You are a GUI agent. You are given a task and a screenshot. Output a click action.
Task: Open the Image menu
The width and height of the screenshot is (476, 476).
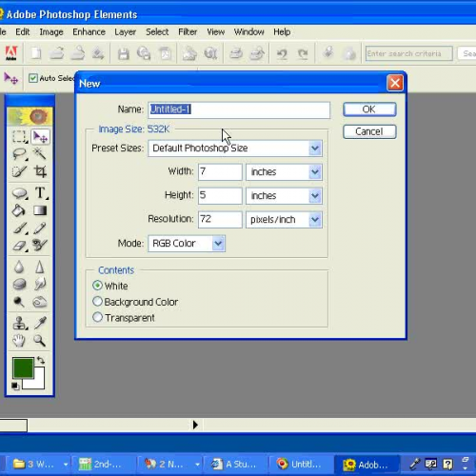(x=51, y=32)
